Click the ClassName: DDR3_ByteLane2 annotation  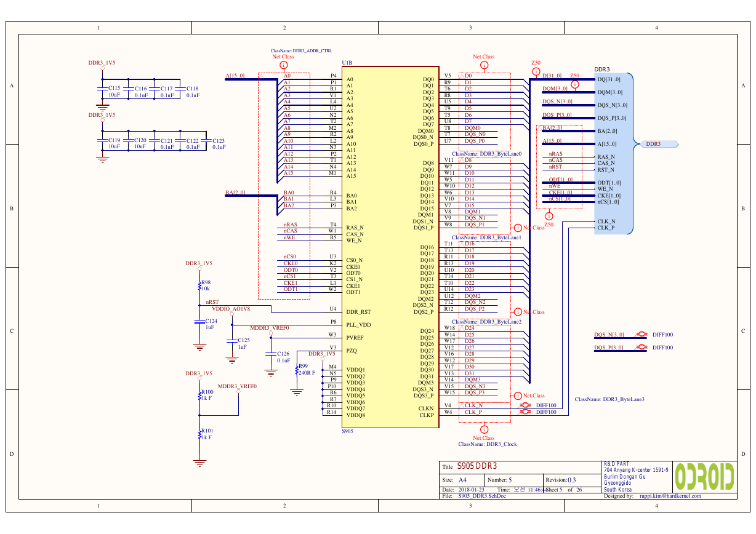(x=487, y=322)
